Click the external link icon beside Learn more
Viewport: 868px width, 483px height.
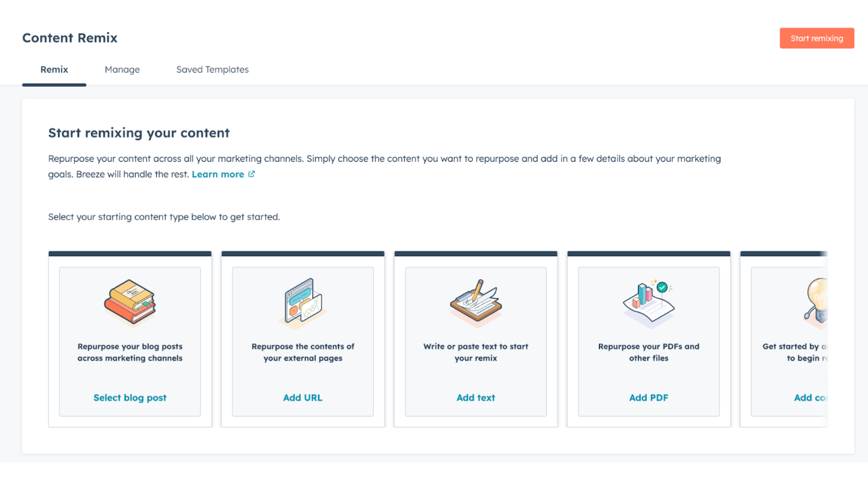coord(252,174)
